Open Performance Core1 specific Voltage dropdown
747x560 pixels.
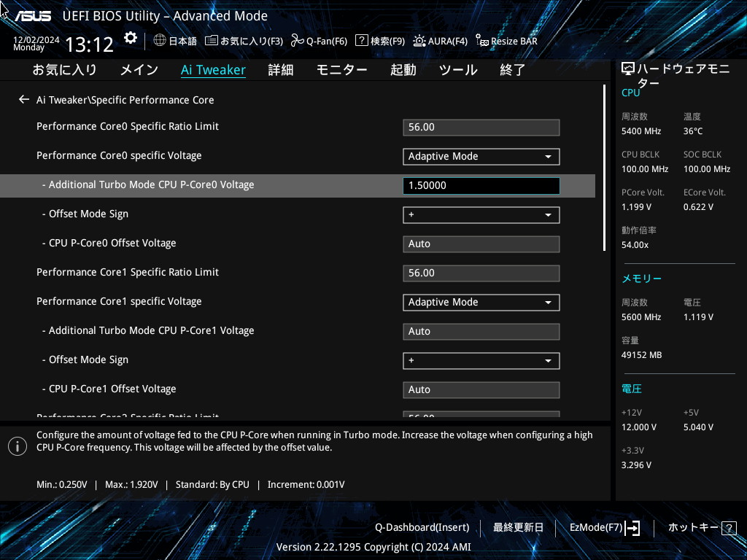pyautogui.click(x=481, y=303)
